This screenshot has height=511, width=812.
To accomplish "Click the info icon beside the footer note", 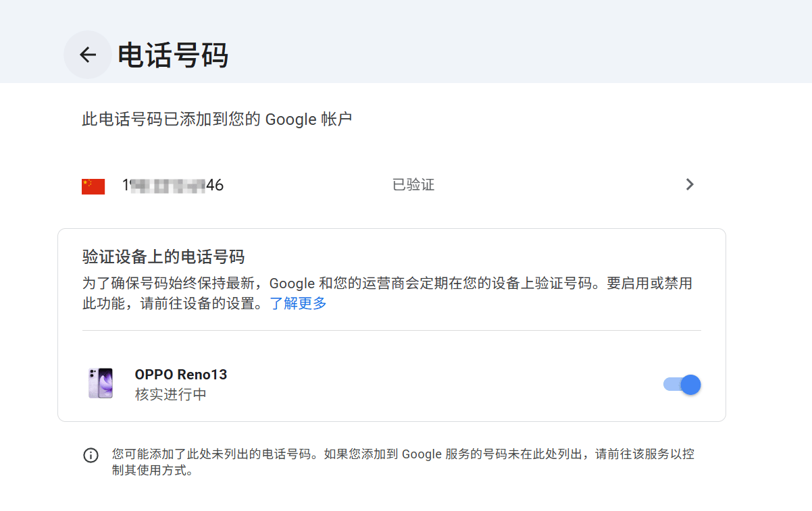I will pos(91,455).
